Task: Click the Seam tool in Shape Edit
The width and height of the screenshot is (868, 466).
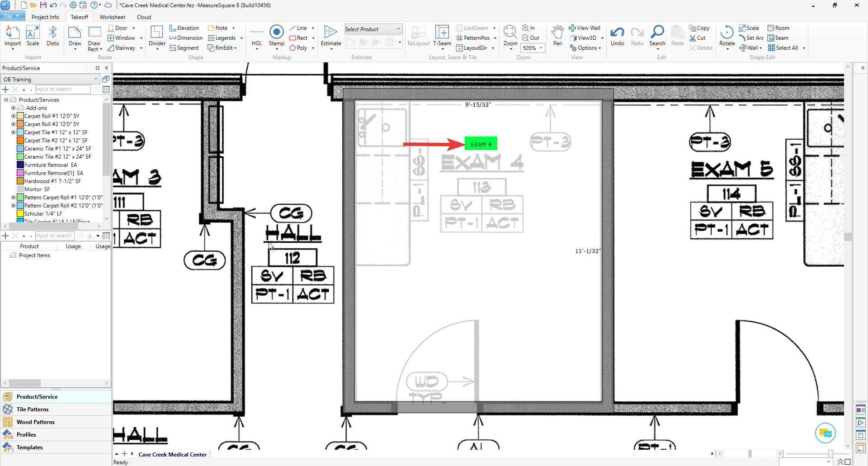Action: [778, 38]
